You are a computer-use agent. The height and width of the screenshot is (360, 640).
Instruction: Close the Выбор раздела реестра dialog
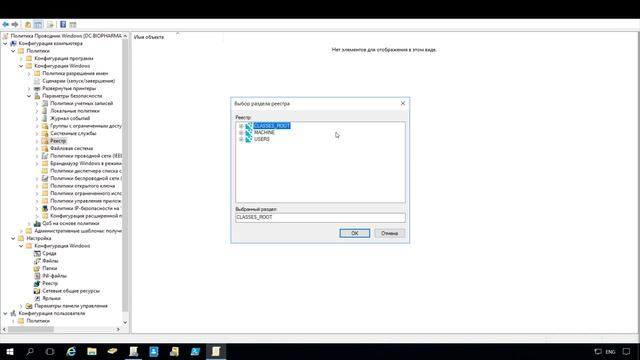403,103
